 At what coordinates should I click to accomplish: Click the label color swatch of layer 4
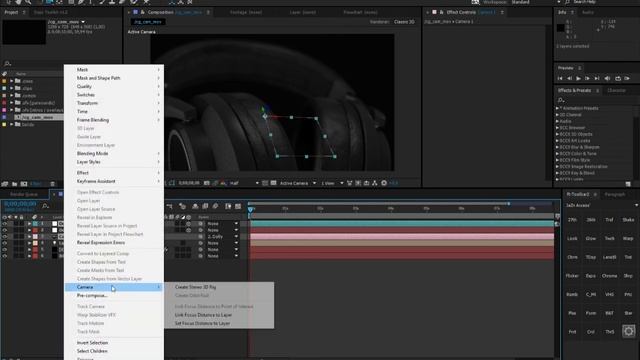[x=36, y=243]
